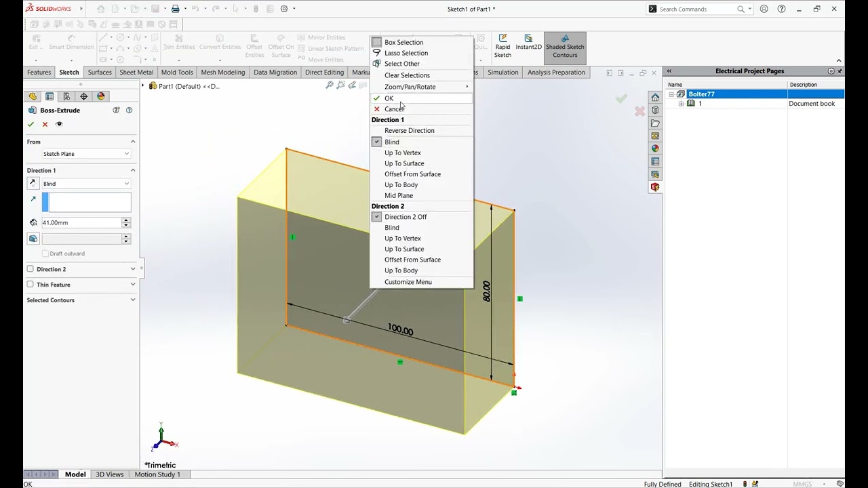Viewport: 868px width, 488px height.
Task: Expand the Thin Feature section chevron
Action: (133, 285)
